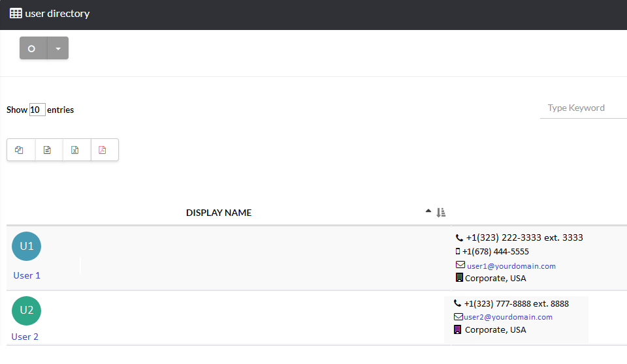
Task: Click the small up caret next to Display Name
Action: coord(428,211)
